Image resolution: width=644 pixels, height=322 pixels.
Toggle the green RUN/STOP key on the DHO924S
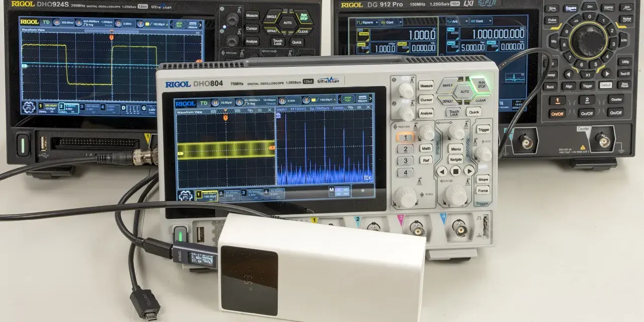(x=304, y=17)
